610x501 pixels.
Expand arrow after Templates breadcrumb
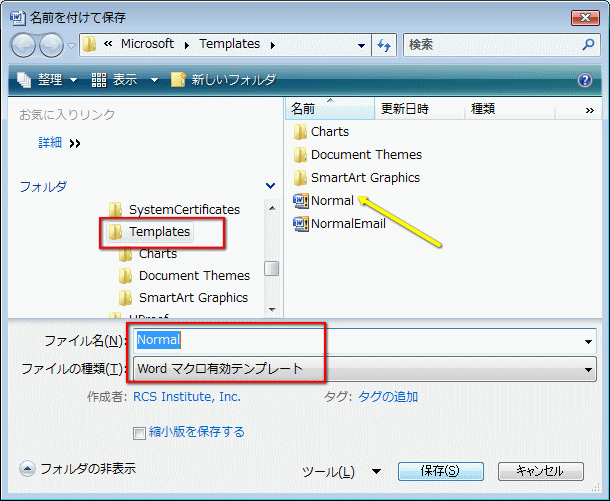point(273,45)
